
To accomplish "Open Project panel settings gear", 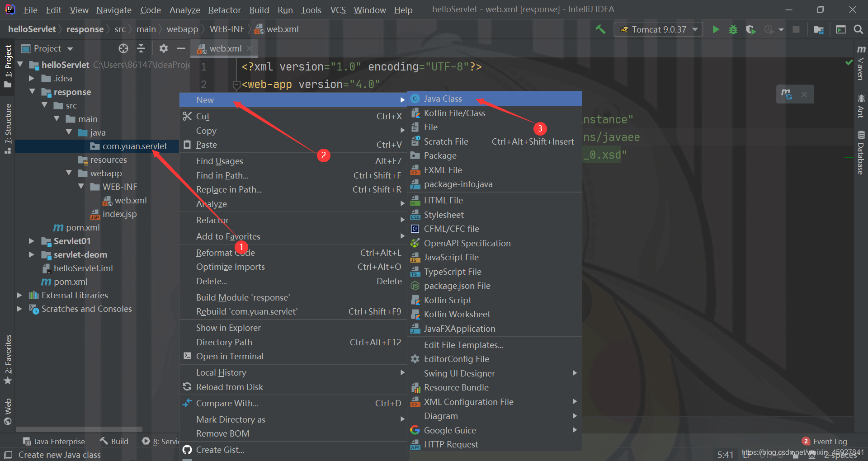I will click(x=164, y=48).
